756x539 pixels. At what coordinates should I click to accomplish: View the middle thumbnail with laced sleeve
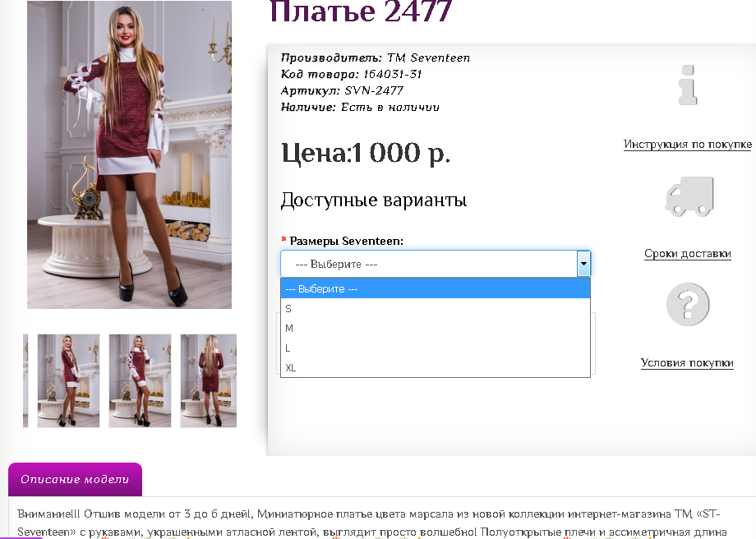pos(140,380)
